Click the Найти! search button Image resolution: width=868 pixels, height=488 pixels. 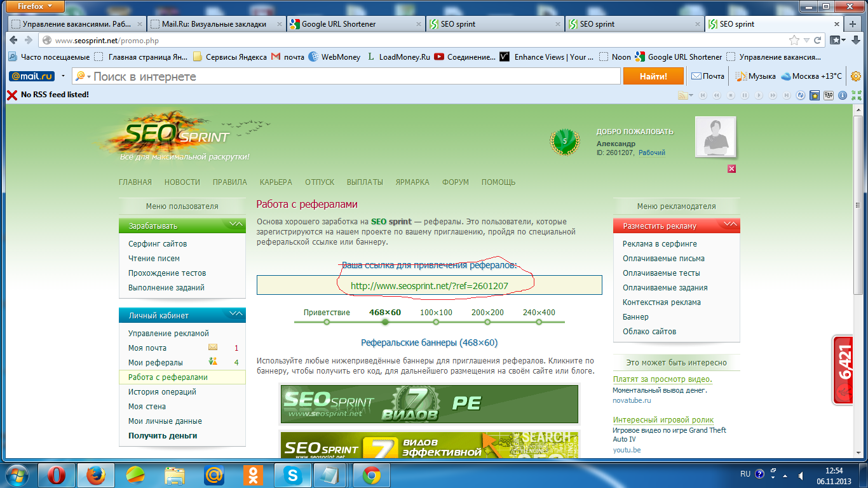(653, 76)
